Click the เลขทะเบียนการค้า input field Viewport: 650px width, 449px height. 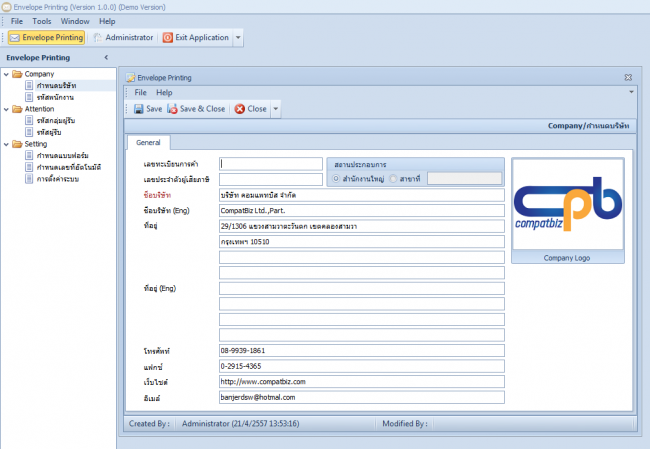271,164
